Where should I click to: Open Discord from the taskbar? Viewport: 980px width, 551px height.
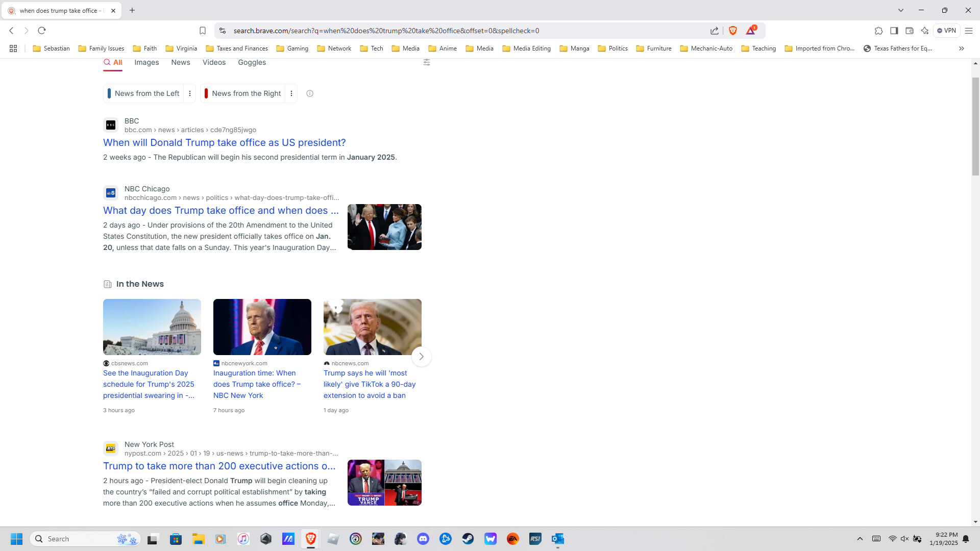coord(423,539)
